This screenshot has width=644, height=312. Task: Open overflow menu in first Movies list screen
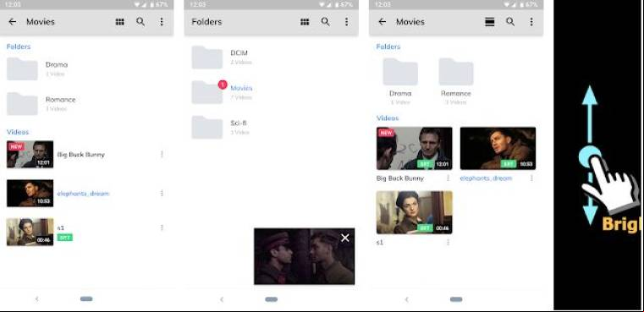[162, 22]
